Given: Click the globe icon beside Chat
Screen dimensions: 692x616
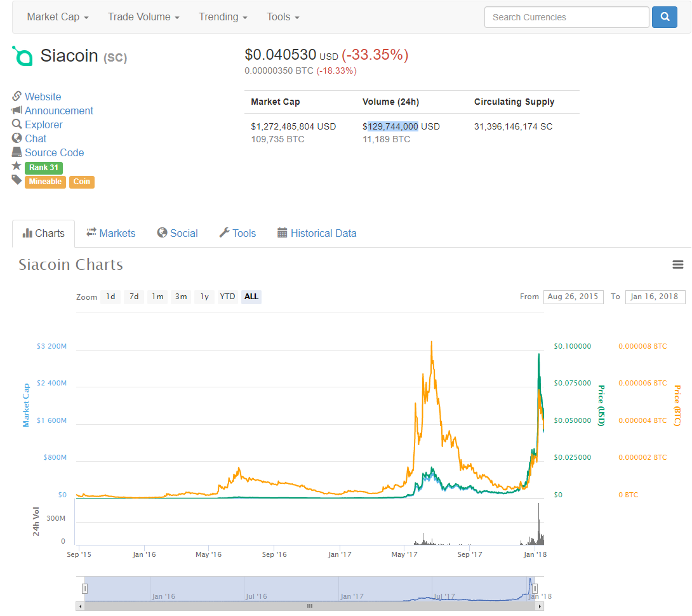Looking at the screenshot, I should (x=17, y=138).
